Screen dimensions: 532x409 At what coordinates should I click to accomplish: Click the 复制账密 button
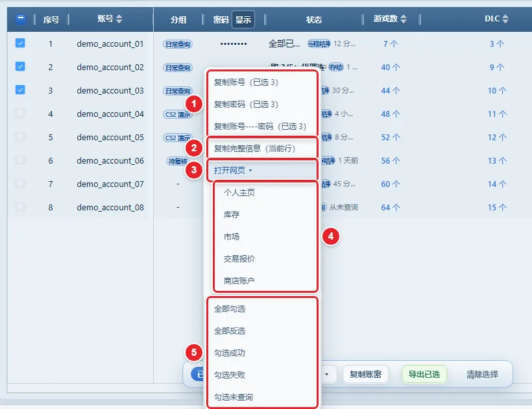coord(365,375)
